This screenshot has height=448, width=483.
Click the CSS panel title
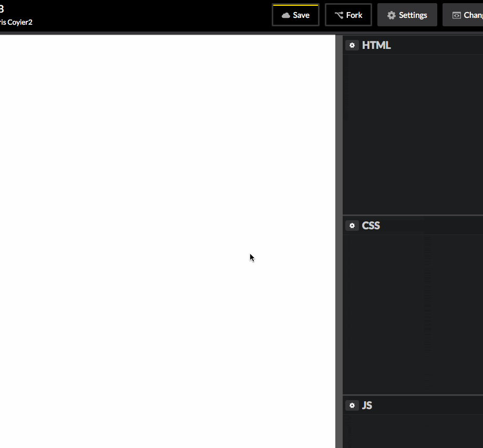point(371,226)
